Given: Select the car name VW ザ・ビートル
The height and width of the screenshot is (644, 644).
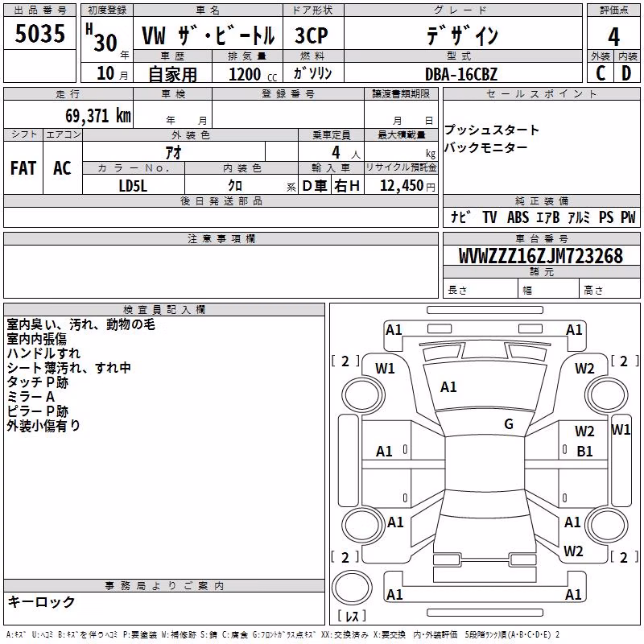Looking at the screenshot, I should point(208,35).
